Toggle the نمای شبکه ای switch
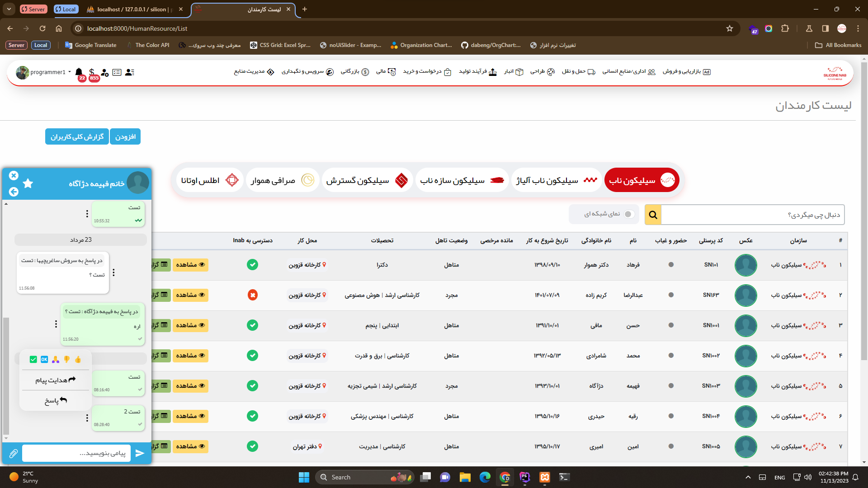This screenshot has width=868, height=488. (x=628, y=214)
